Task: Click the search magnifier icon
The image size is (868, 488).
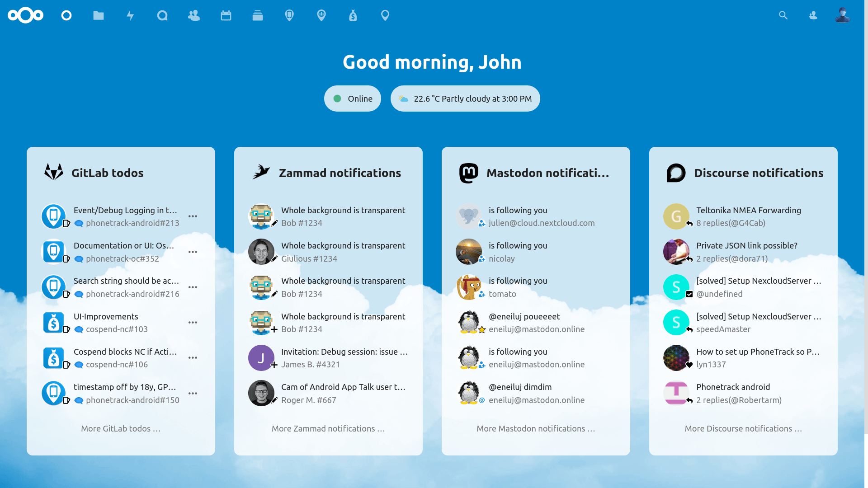Action: (783, 15)
